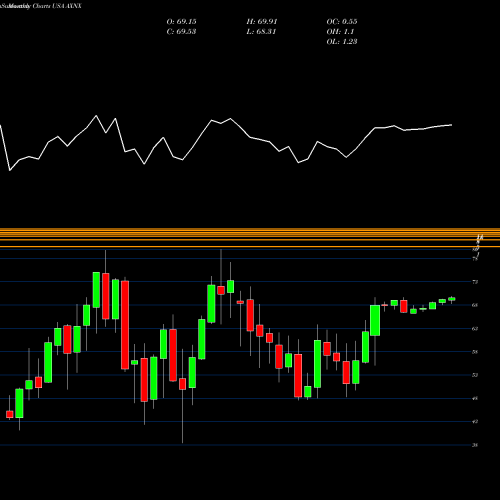Select the final rightmost green candlestick
The height and width of the screenshot is (500, 500).
coord(452,299)
